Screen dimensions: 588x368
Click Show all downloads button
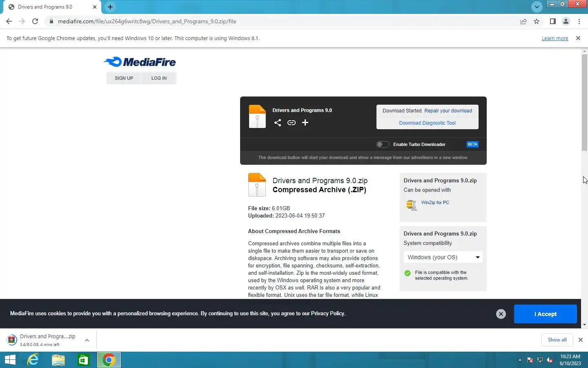pos(557,340)
